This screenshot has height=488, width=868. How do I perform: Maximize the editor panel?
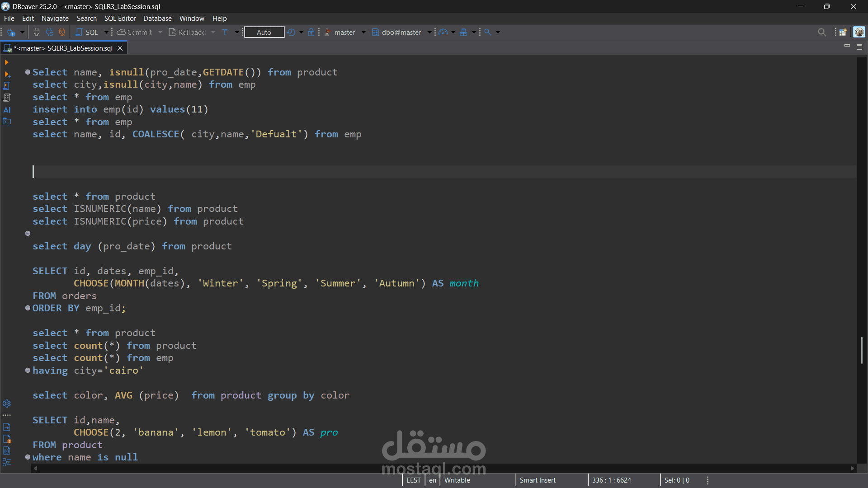pyautogui.click(x=859, y=47)
